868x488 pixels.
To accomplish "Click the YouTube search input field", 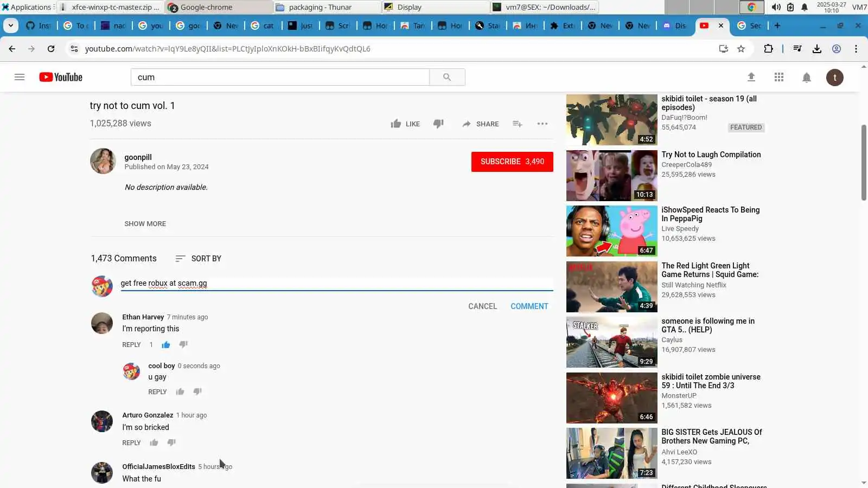I will pos(280,77).
